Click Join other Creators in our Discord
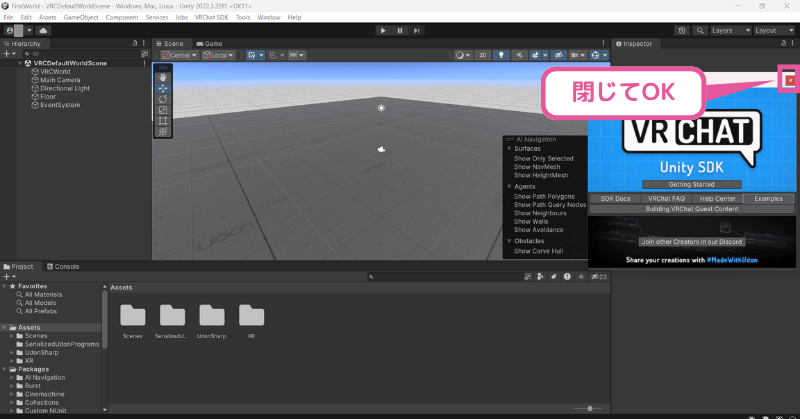800x419 pixels. click(x=692, y=242)
